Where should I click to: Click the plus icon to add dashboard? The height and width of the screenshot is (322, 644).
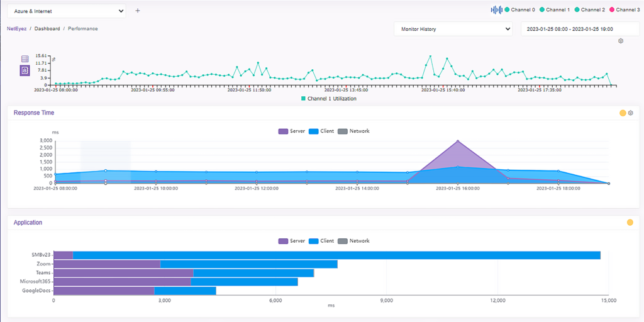pos(138,11)
